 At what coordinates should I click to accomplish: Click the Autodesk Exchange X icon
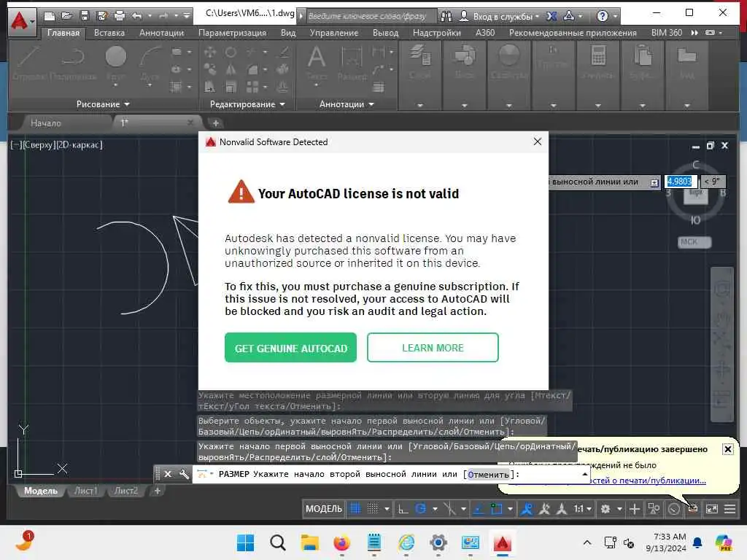[551, 16]
